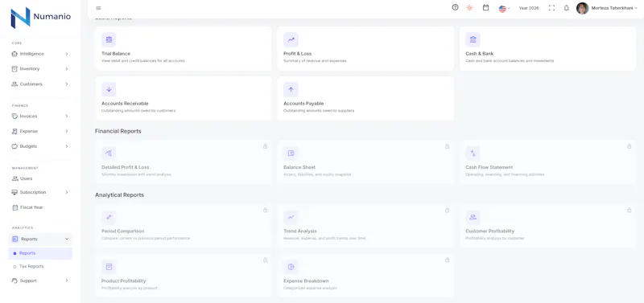Click the Customer Profitability icon
This screenshot has width=644, height=303.
coord(473,217)
